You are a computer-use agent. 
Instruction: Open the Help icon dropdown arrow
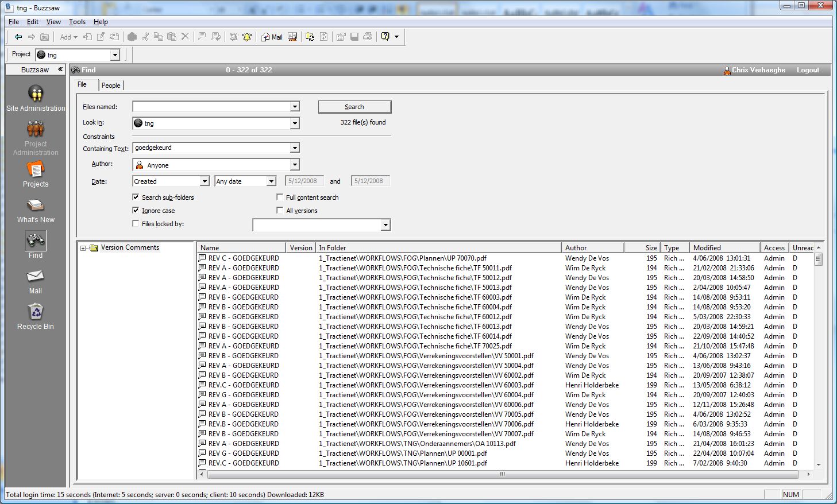click(x=396, y=37)
